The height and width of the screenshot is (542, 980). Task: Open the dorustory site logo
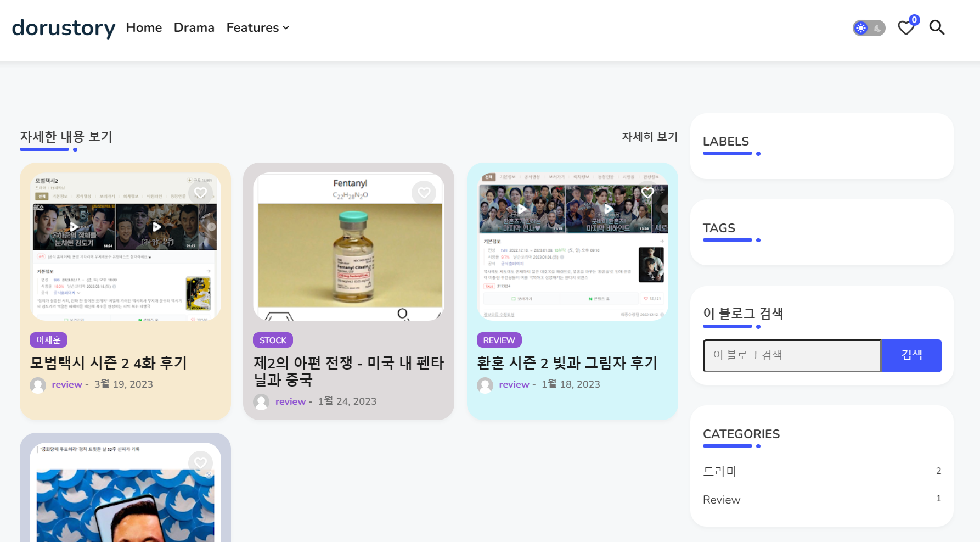click(x=64, y=27)
